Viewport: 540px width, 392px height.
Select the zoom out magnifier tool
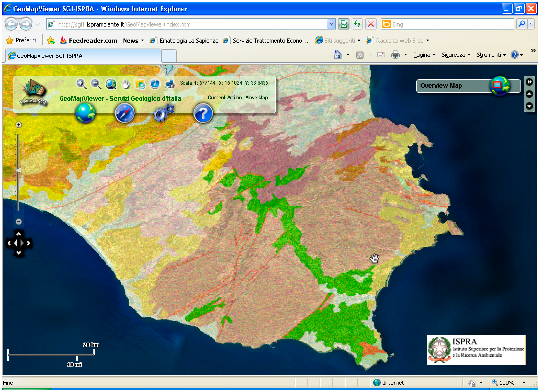[96, 84]
